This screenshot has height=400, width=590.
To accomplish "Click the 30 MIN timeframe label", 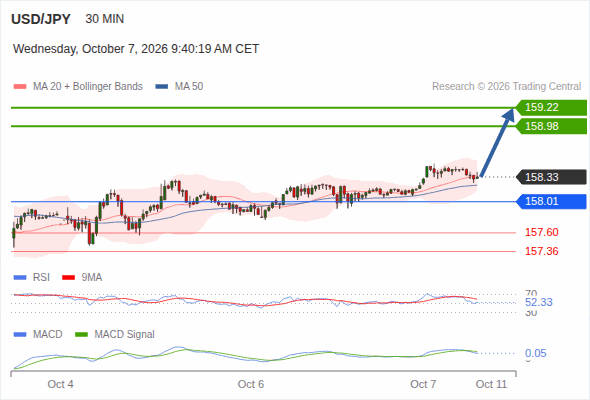I will tap(105, 19).
